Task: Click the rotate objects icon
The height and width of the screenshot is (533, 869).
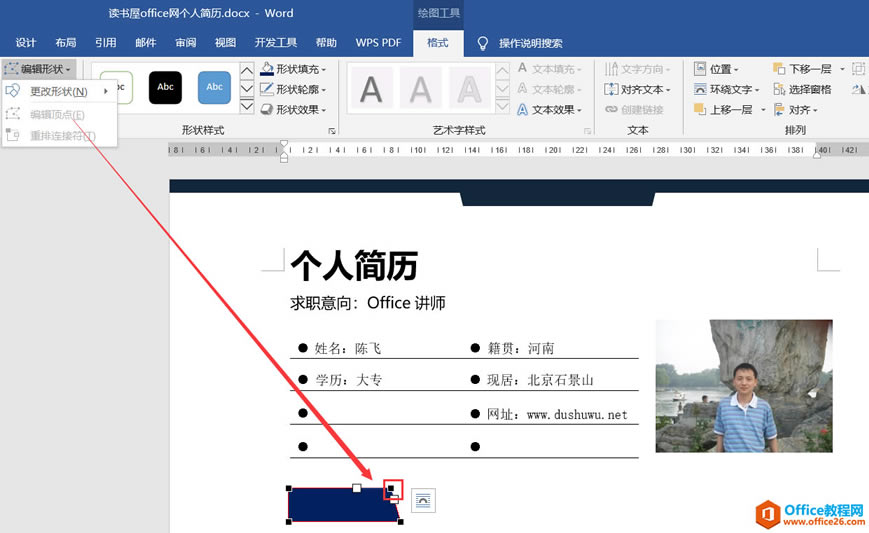Action: (x=858, y=89)
